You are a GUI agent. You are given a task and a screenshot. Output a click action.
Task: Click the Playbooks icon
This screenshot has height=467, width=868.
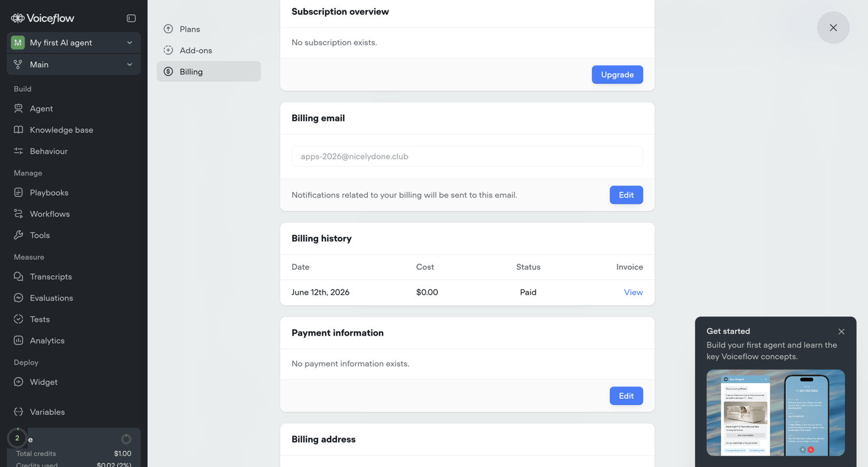[x=18, y=192]
